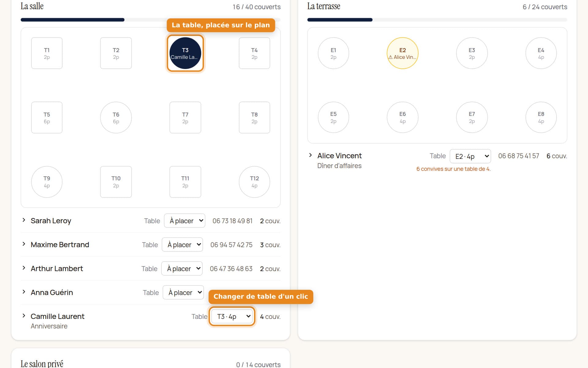
Task: Select terrace table E3
Action: 472,53
